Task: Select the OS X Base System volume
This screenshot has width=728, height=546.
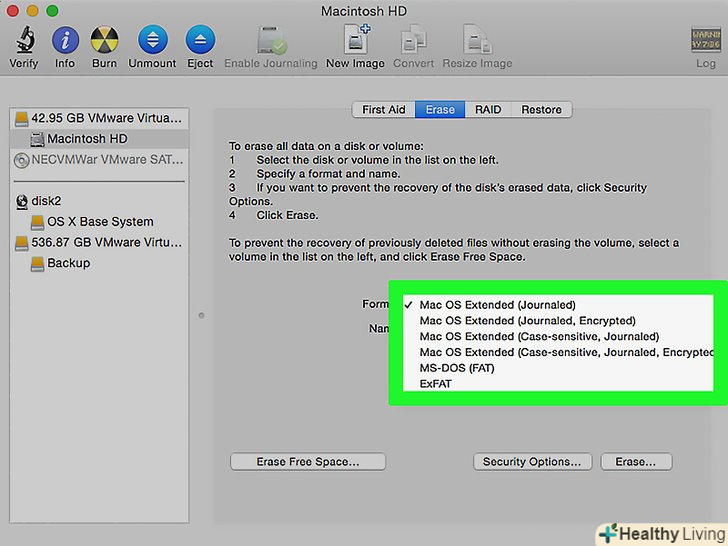Action: [99, 222]
